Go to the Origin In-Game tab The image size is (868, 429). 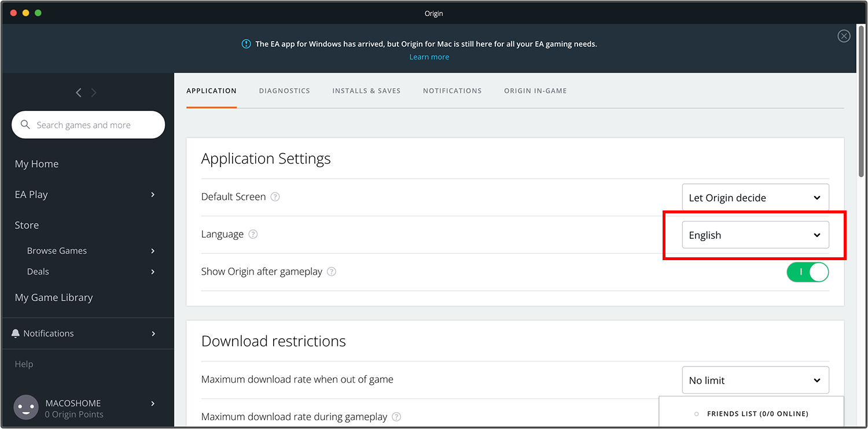coord(535,91)
